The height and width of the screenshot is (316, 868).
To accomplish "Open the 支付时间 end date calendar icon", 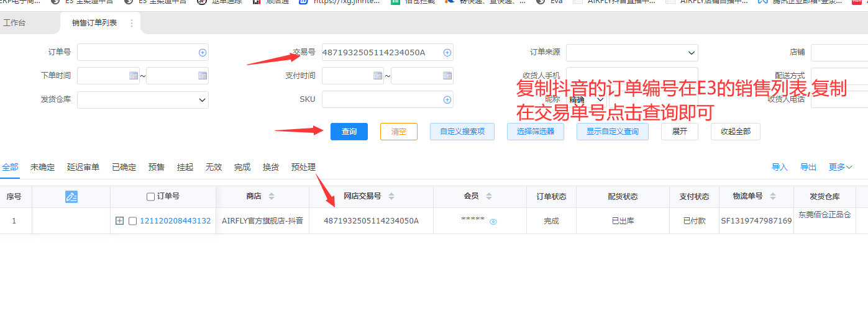I will tap(447, 76).
